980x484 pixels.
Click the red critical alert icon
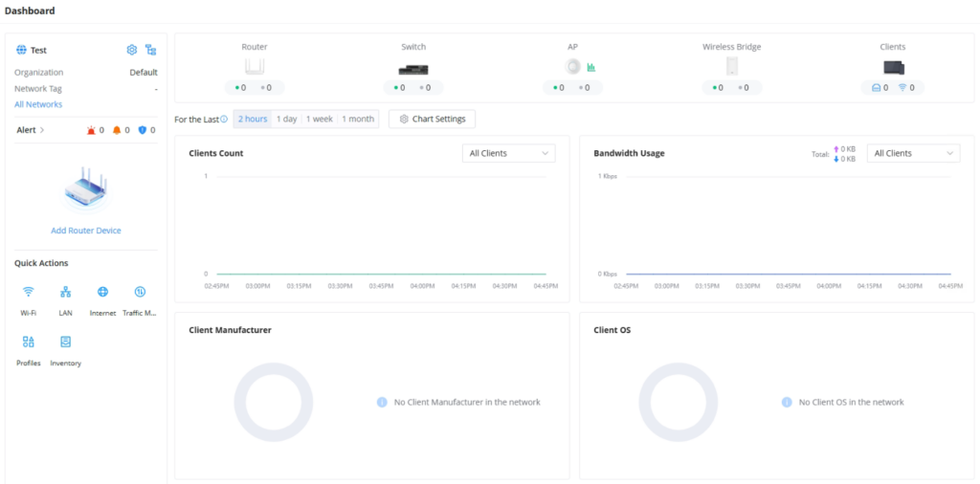pyautogui.click(x=92, y=130)
